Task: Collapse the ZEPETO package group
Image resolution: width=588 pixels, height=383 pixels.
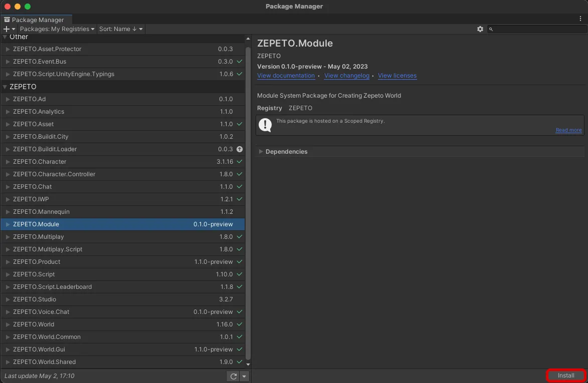Action: click(5, 87)
